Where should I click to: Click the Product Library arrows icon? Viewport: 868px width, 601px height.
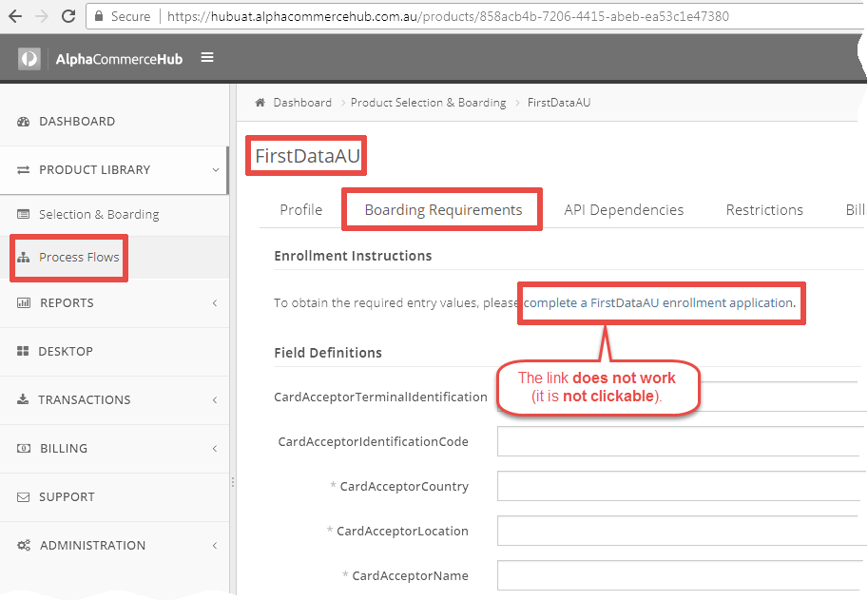[23, 170]
